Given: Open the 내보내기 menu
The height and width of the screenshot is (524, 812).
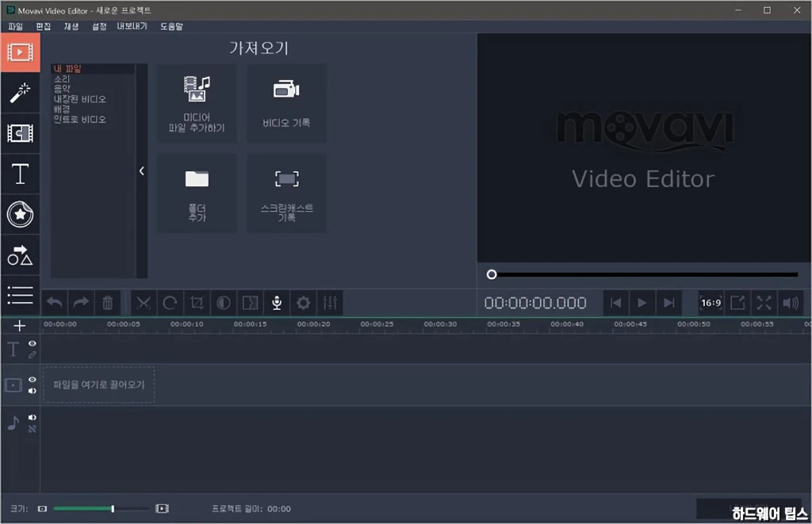Looking at the screenshot, I should point(132,26).
